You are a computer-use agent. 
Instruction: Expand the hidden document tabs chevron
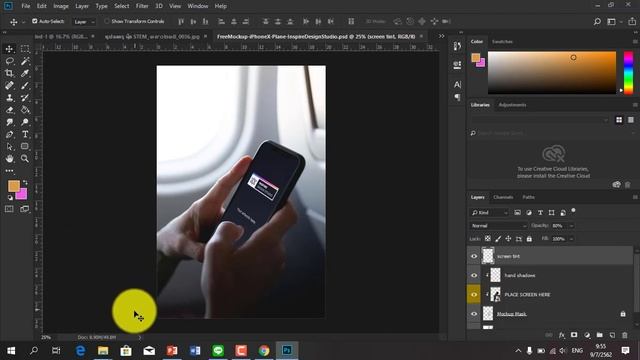pos(441,36)
